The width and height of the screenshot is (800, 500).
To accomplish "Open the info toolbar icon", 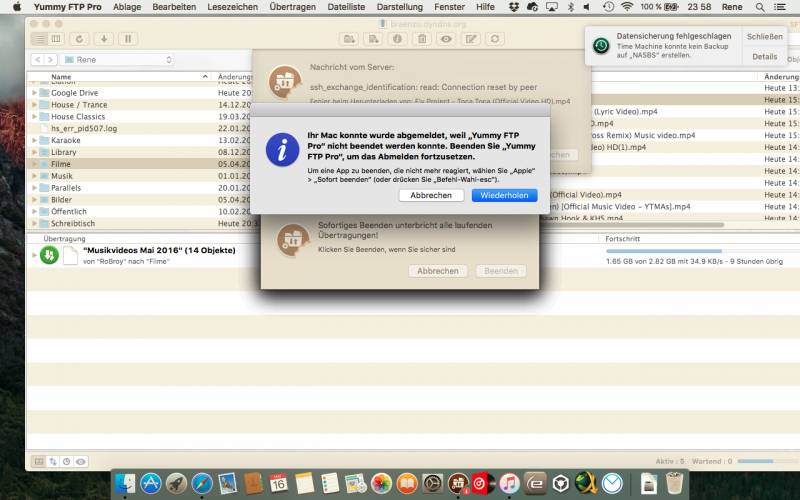I will pos(397,39).
